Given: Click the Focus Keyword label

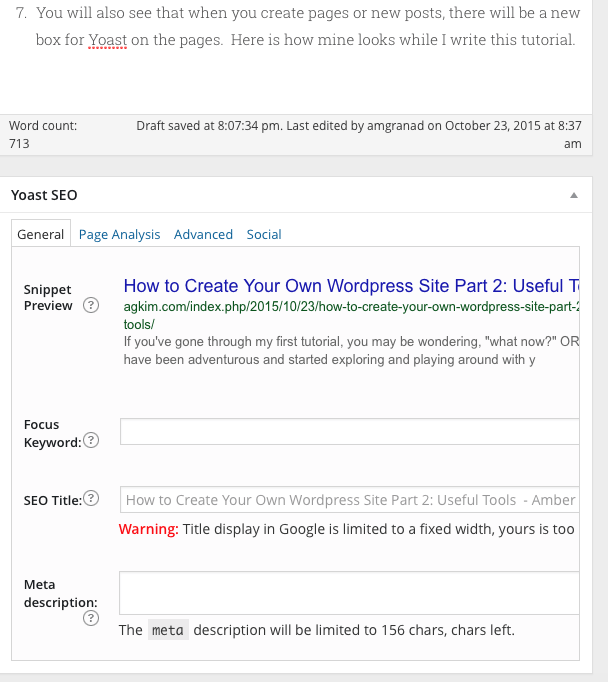Looking at the screenshot, I should (52, 433).
